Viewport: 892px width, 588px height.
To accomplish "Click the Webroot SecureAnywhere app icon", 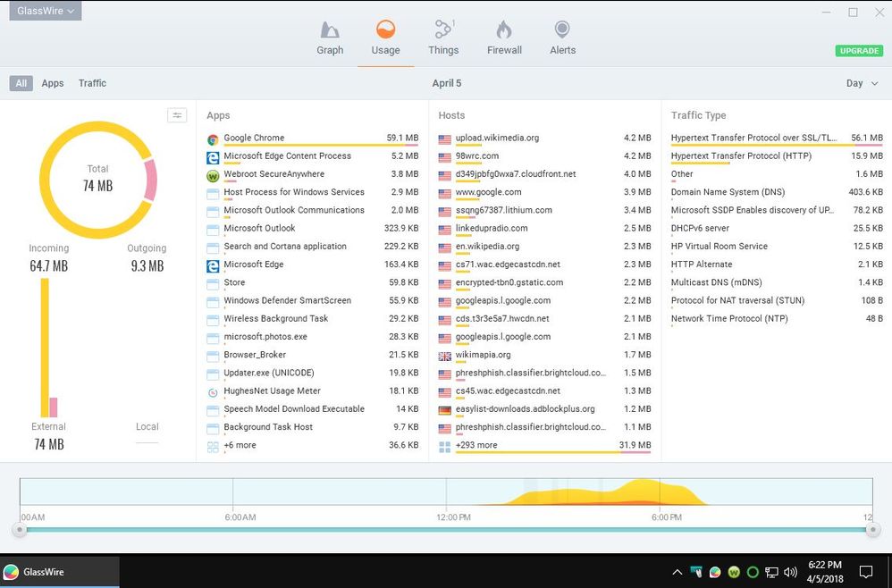I will pyautogui.click(x=213, y=174).
